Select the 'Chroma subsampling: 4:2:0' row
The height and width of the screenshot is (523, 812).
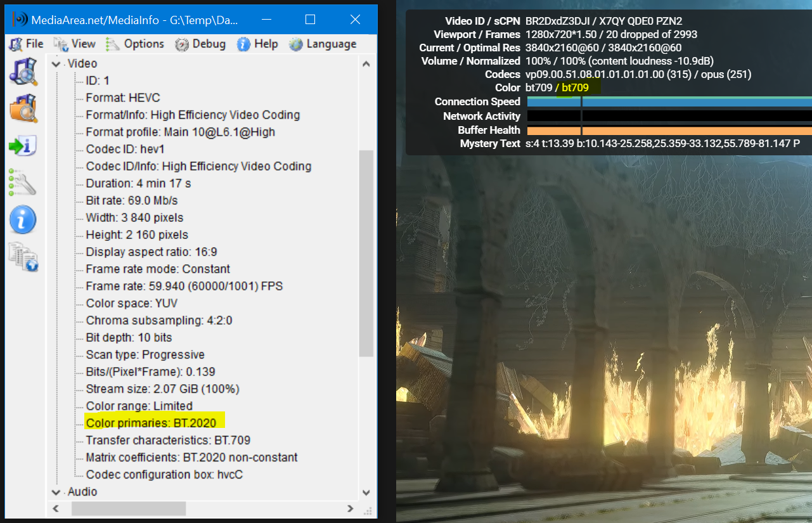click(159, 320)
